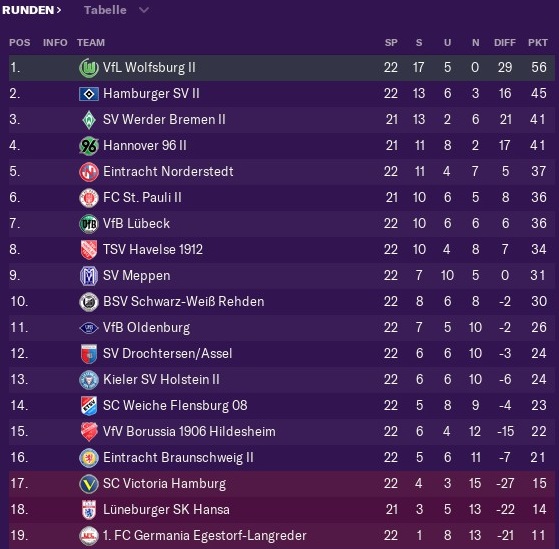Click the SC Victoria Hamburg V logo
Screen dimensions: 559x549
[x=89, y=484]
